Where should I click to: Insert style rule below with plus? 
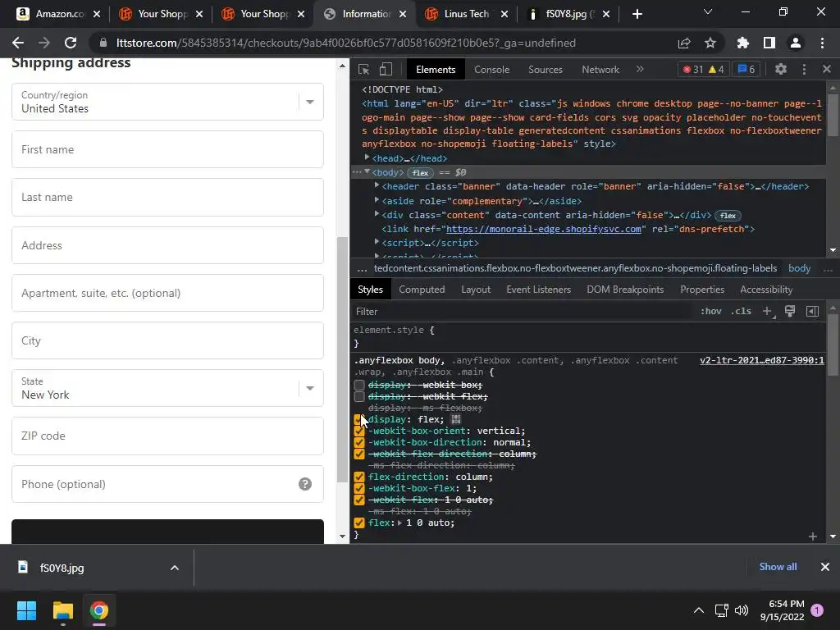pos(813,536)
